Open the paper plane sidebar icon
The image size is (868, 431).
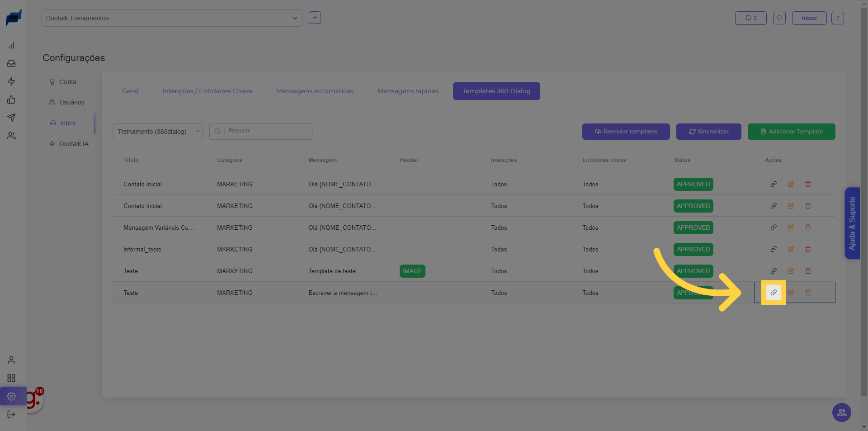coord(11,118)
